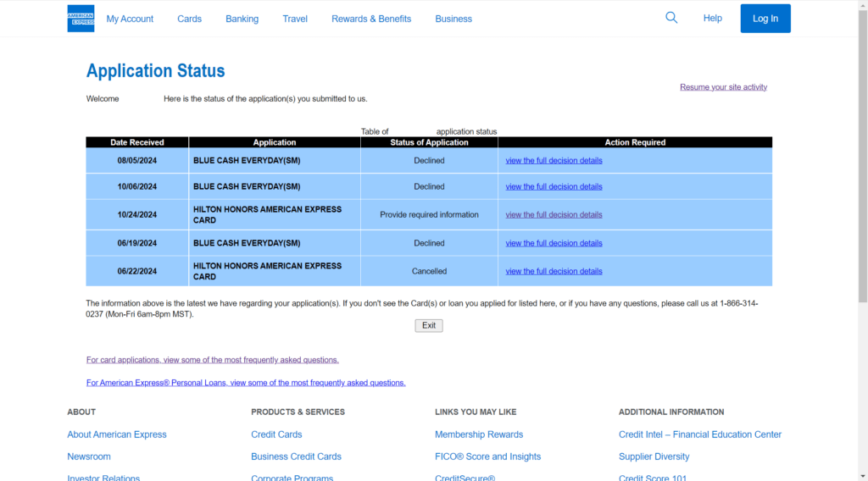Image resolution: width=868 pixels, height=481 pixels.
Task: Open the Travel menu
Action: point(295,19)
